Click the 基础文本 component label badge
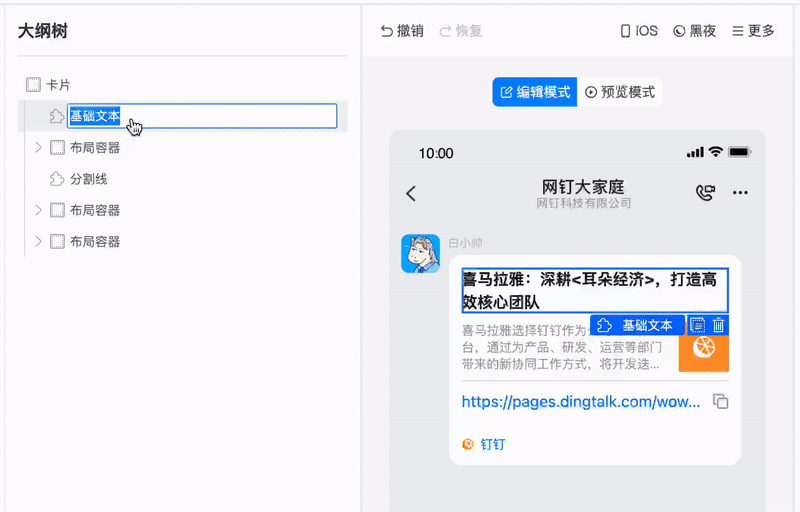Image resolution: width=800 pixels, height=512 pixels. click(637, 325)
